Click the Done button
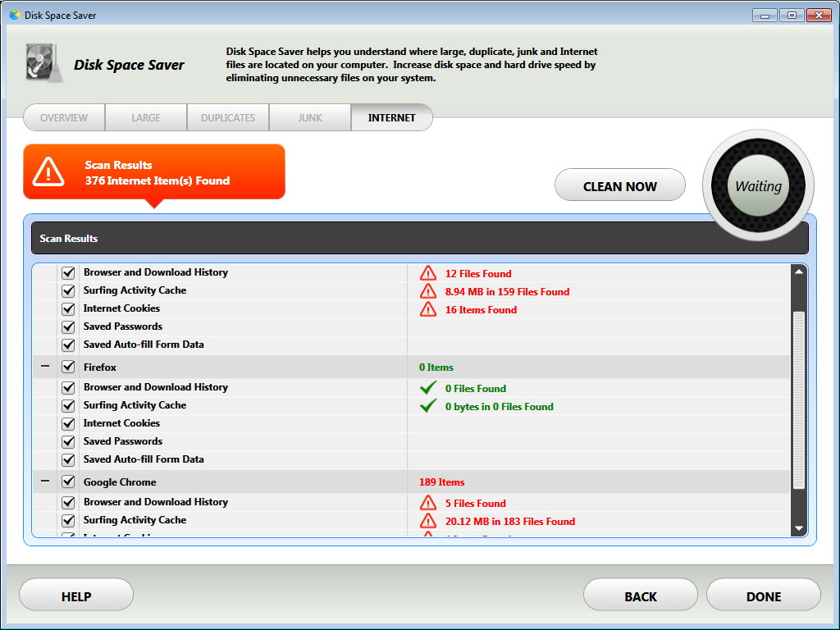Viewport: 840px width, 630px height. (763, 596)
